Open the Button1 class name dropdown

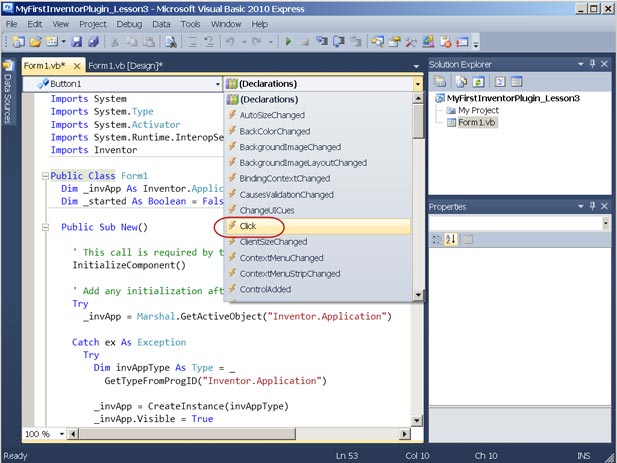point(217,84)
